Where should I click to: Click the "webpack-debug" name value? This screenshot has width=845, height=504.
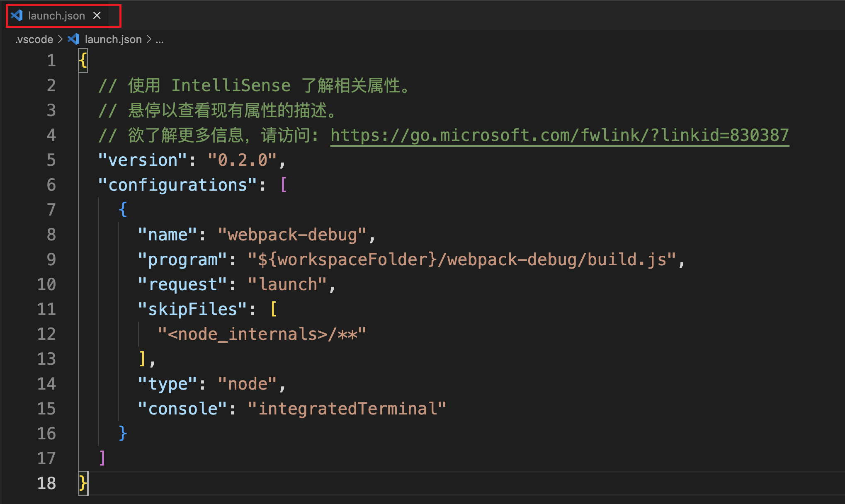coord(292,235)
